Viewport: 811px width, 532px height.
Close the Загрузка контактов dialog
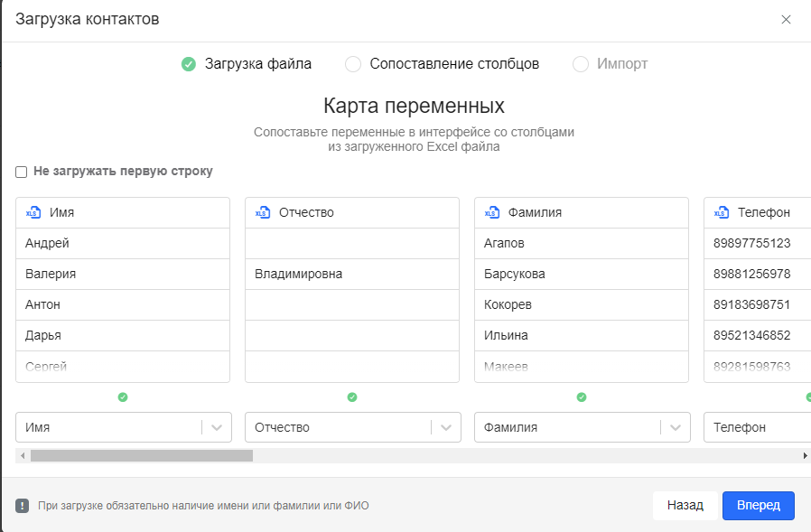point(786,19)
